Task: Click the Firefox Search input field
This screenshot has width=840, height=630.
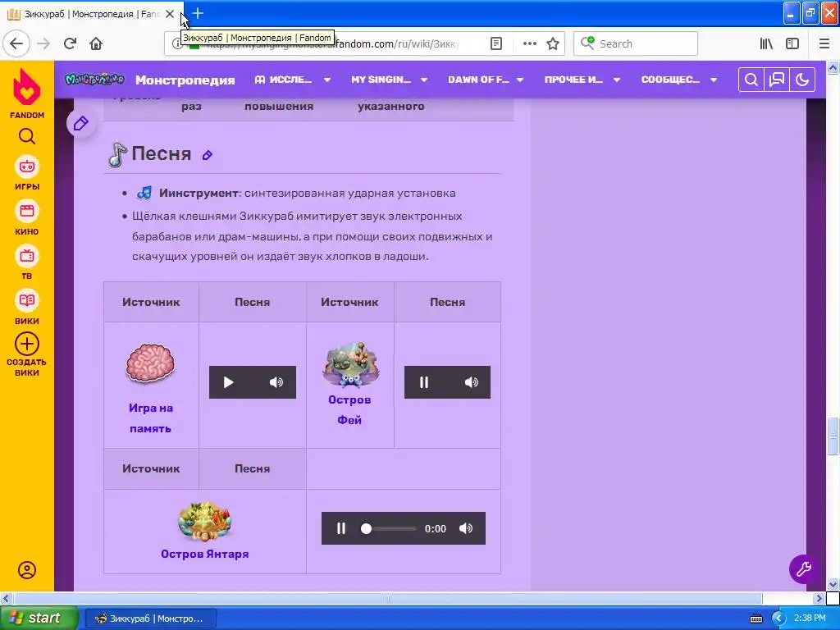Action: coord(636,43)
